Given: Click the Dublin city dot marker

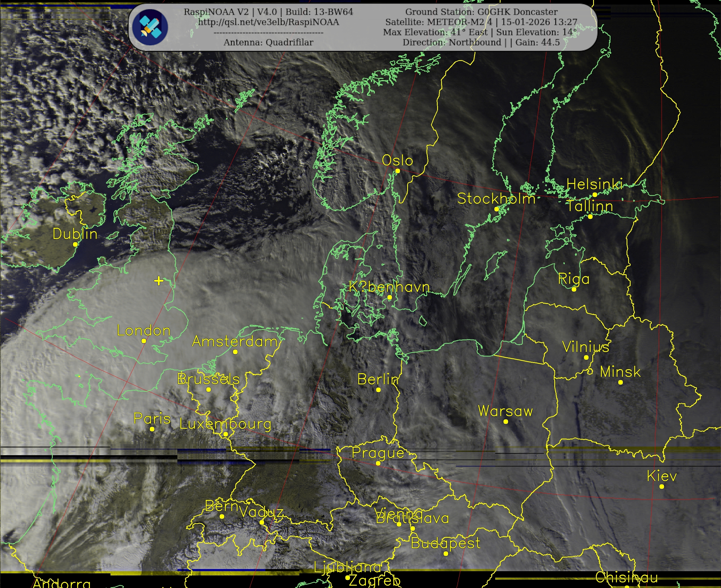Looking at the screenshot, I should pos(75,244).
